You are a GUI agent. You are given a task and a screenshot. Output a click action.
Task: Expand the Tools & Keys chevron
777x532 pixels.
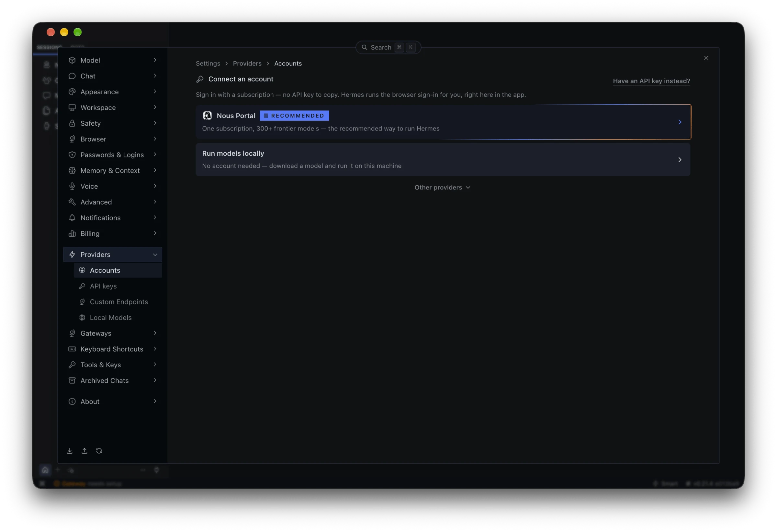[x=155, y=365]
